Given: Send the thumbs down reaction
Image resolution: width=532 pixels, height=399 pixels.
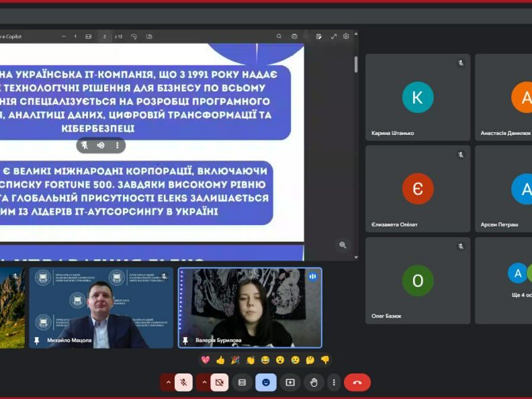Looking at the screenshot, I should point(324,359).
